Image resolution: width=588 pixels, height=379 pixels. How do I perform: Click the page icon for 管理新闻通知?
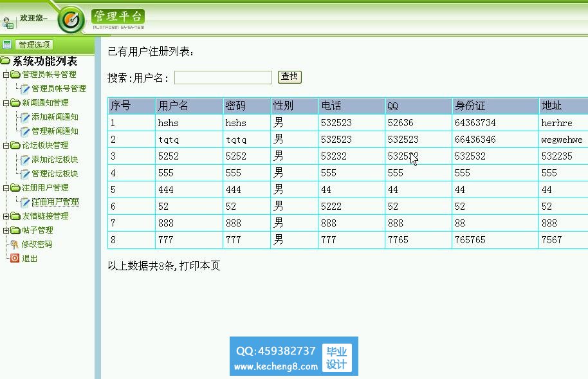tap(24, 131)
